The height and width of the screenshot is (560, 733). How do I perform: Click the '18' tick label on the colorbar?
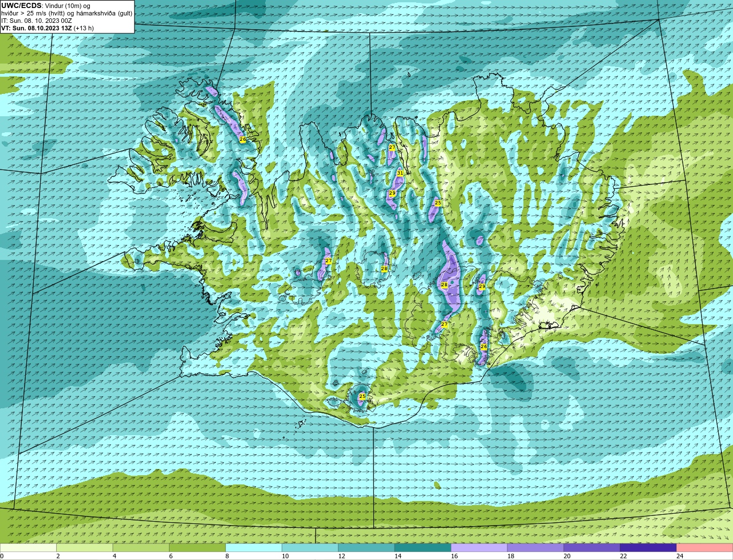pyautogui.click(x=511, y=556)
